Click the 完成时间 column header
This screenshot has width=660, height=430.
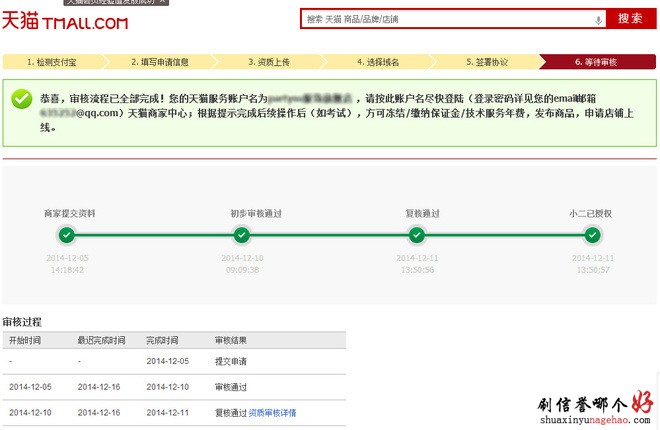(x=162, y=340)
